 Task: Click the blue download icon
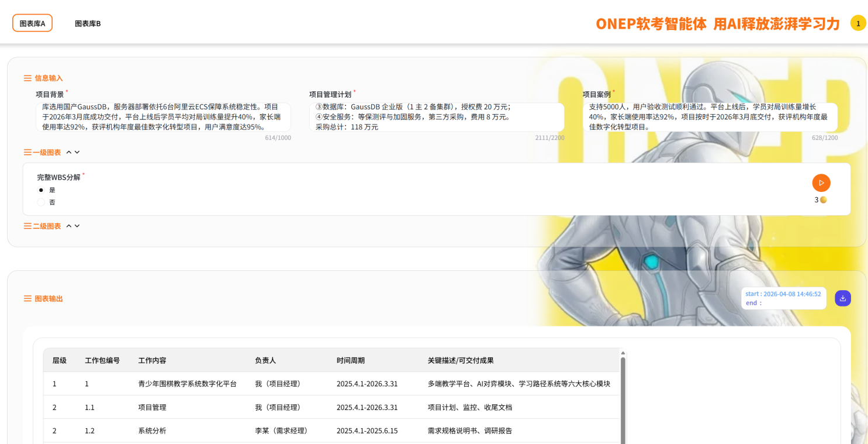(x=842, y=298)
